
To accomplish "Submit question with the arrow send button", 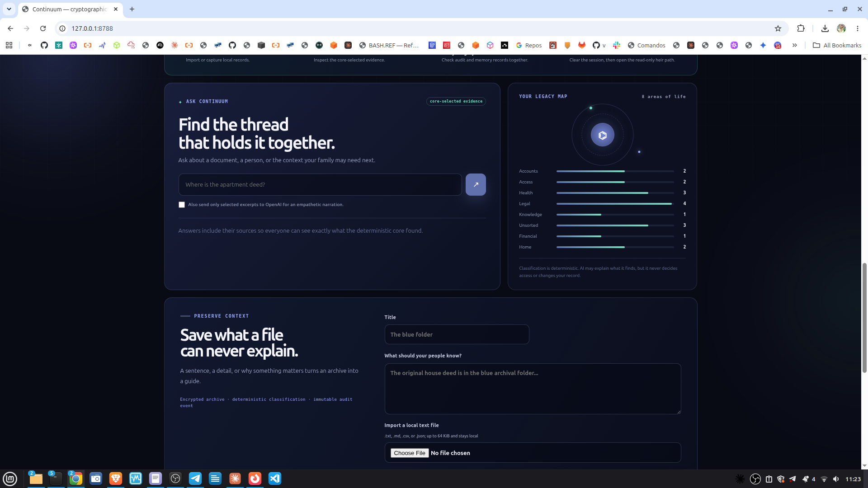I will 476,184.
